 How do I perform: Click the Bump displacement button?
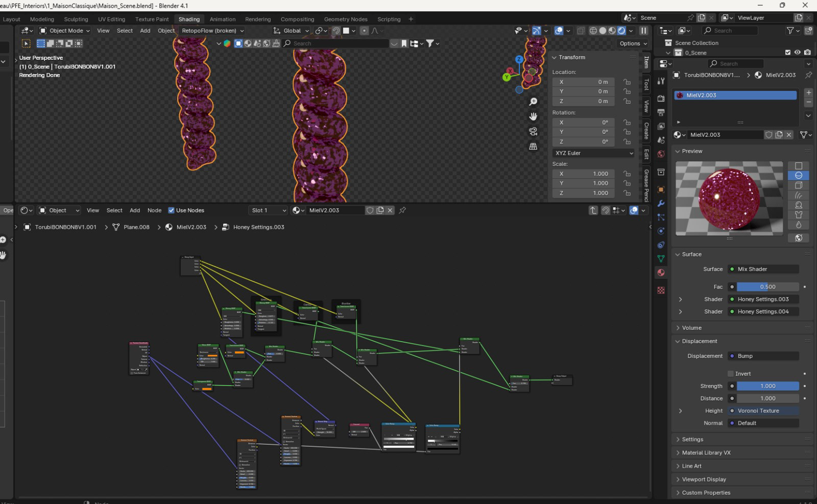click(x=763, y=356)
